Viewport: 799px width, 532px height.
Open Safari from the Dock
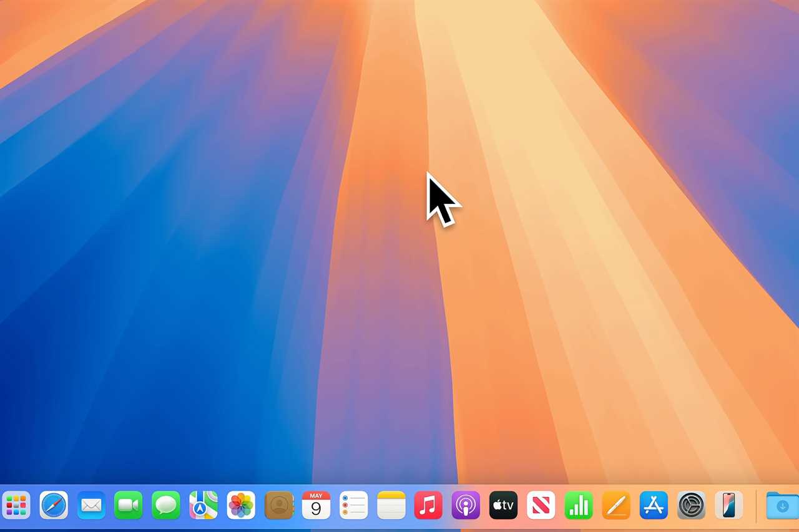pos(54,505)
